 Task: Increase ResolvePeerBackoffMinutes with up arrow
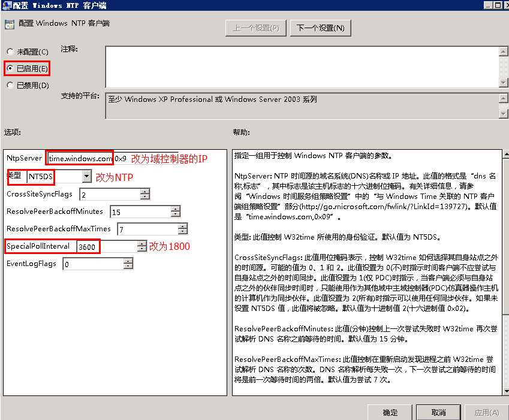175,209
